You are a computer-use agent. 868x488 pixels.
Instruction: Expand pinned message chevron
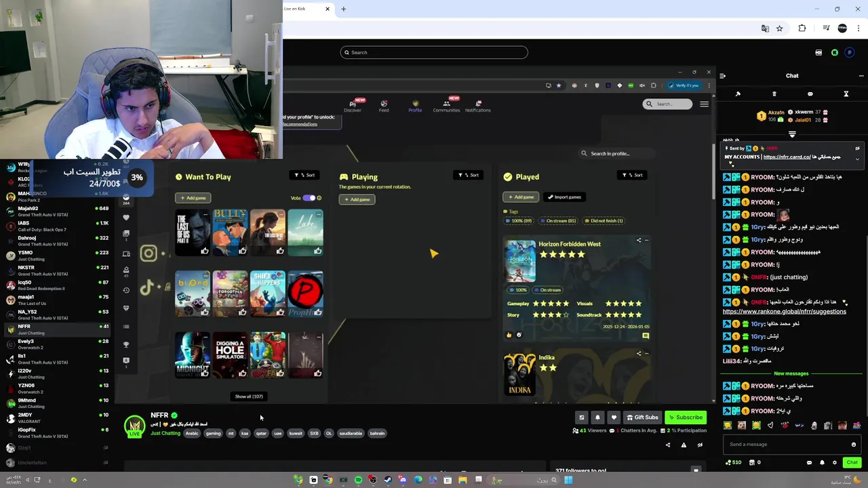point(857,159)
